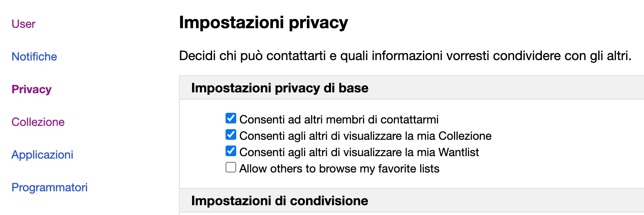Navigate to the Applicazioni page
This screenshot has width=644, height=215.
(x=42, y=155)
